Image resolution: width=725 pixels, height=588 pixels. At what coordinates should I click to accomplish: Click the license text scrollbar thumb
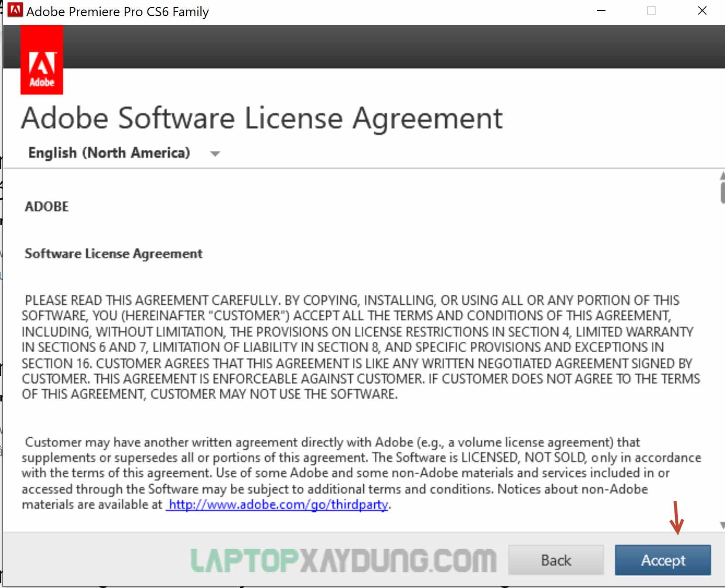[722, 193]
